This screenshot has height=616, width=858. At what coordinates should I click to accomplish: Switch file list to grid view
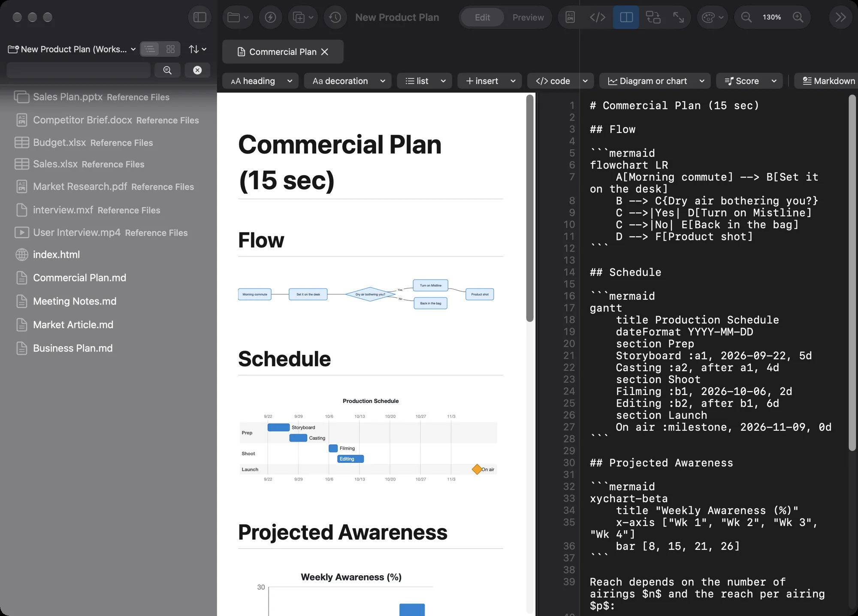coord(170,49)
